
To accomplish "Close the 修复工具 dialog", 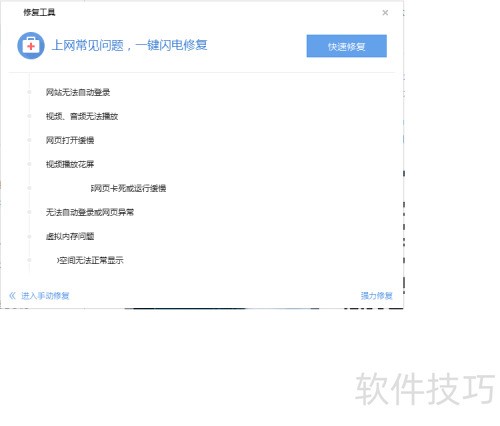I will [385, 13].
